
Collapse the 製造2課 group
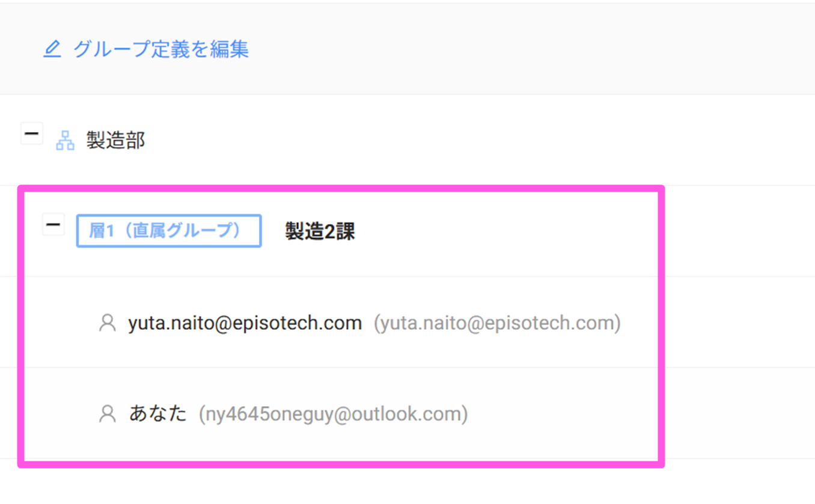click(x=53, y=225)
